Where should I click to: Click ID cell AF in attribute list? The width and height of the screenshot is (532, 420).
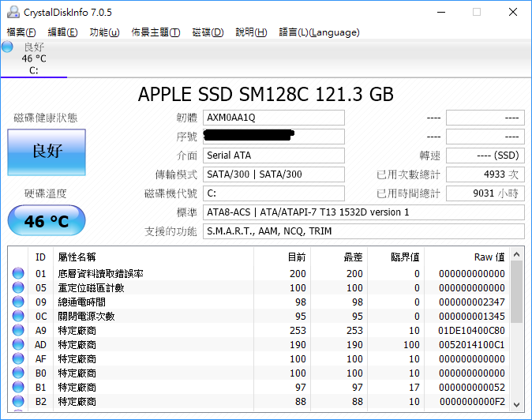click(41, 359)
